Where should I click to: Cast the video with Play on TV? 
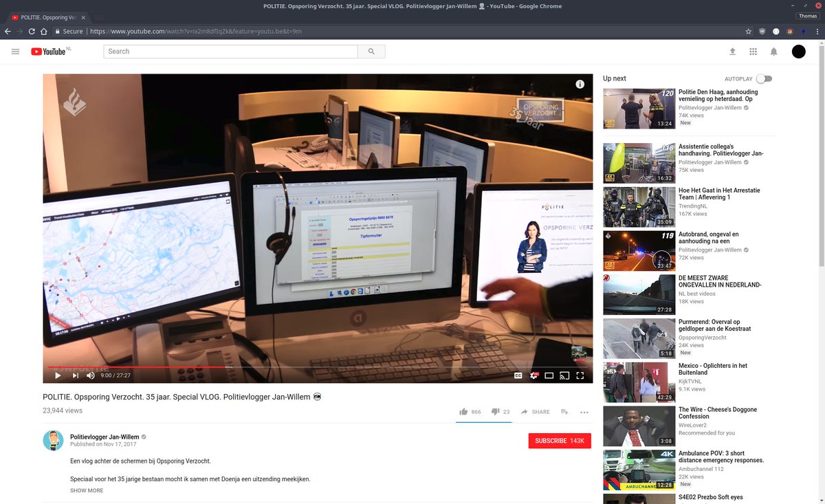point(564,375)
